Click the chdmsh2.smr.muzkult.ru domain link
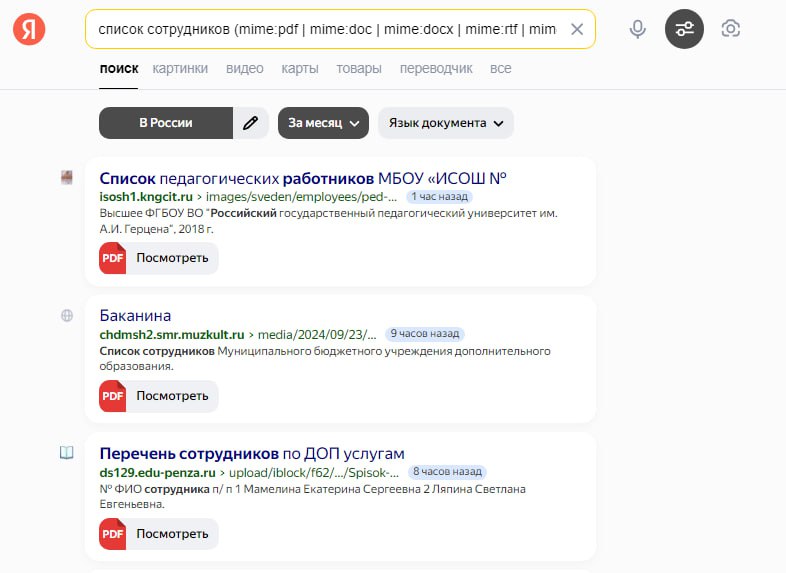Image resolution: width=786 pixels, height=573 pixels. 172,334
